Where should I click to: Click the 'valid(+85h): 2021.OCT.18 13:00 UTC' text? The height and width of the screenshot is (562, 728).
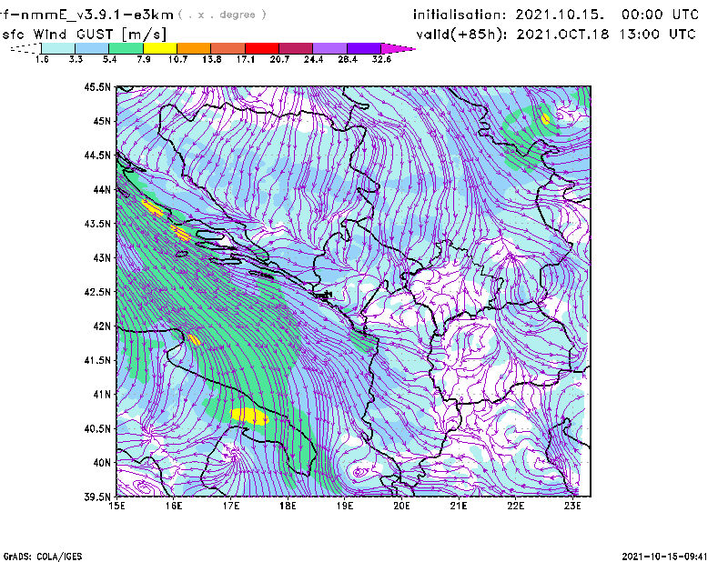coord(556,35)
